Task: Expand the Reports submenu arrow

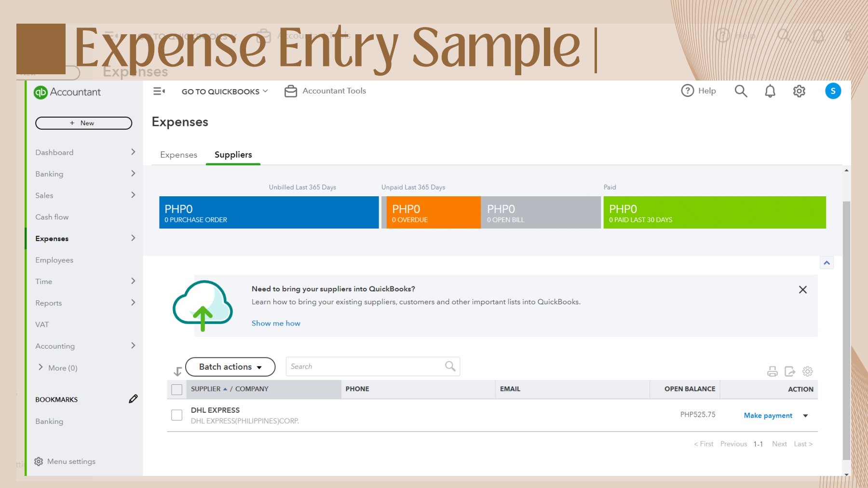Action: [133, 303]
